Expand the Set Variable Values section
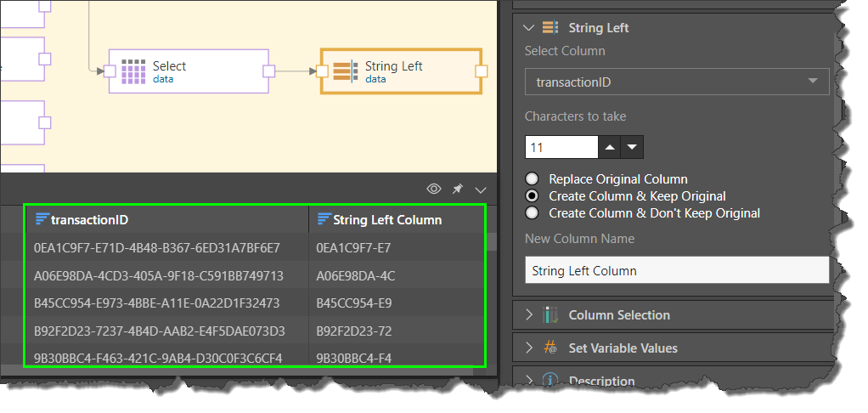The image size is (868, 413). pos(530,348)
